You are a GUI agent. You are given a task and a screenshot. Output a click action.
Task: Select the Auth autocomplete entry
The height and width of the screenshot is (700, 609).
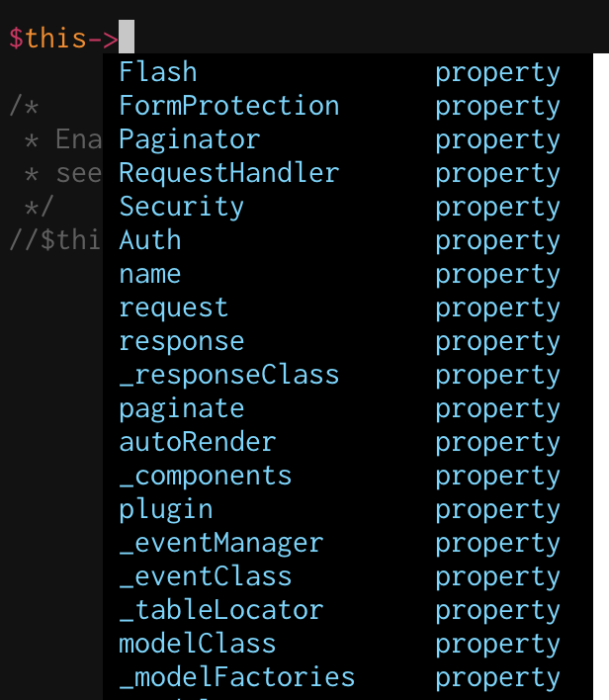point(150,240)
